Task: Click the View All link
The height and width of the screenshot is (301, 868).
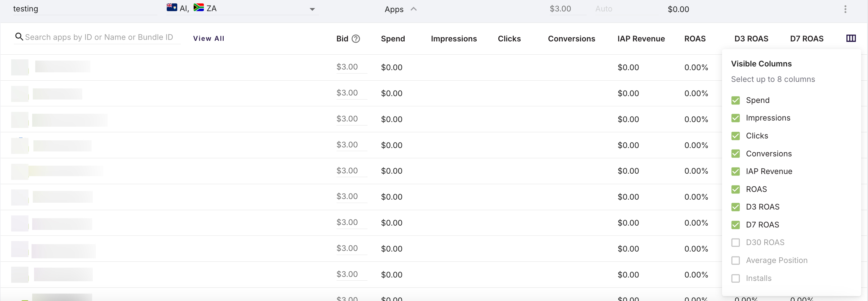Action: (x=208, y=38)
